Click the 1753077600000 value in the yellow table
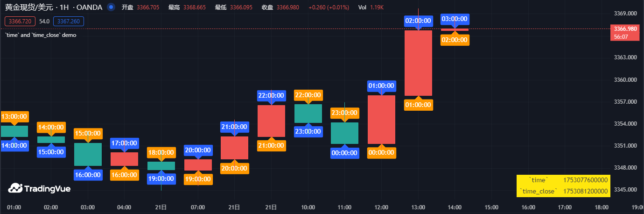The height and width of the screenshot is (214, 644). pyautogui.click(x=585, y=180)
